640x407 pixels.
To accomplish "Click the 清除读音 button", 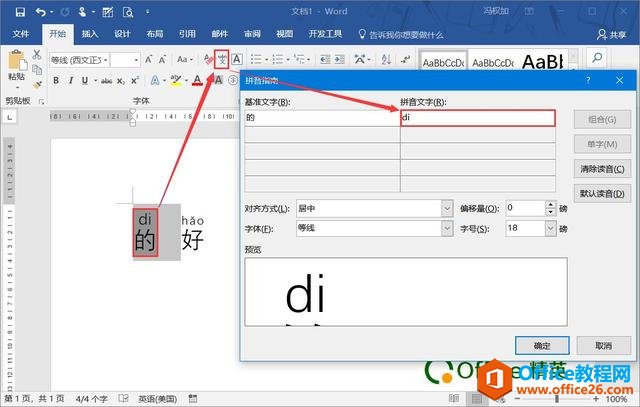I will coord(603,169).
